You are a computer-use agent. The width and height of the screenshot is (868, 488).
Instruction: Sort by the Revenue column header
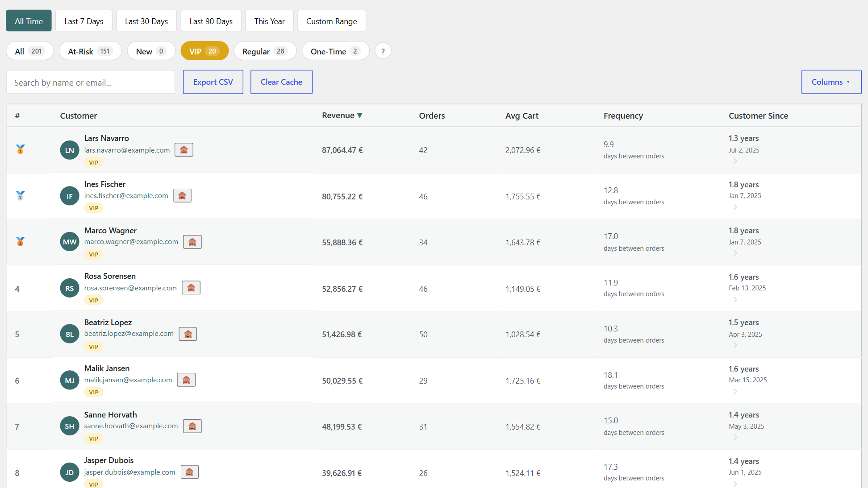(342, 116)
